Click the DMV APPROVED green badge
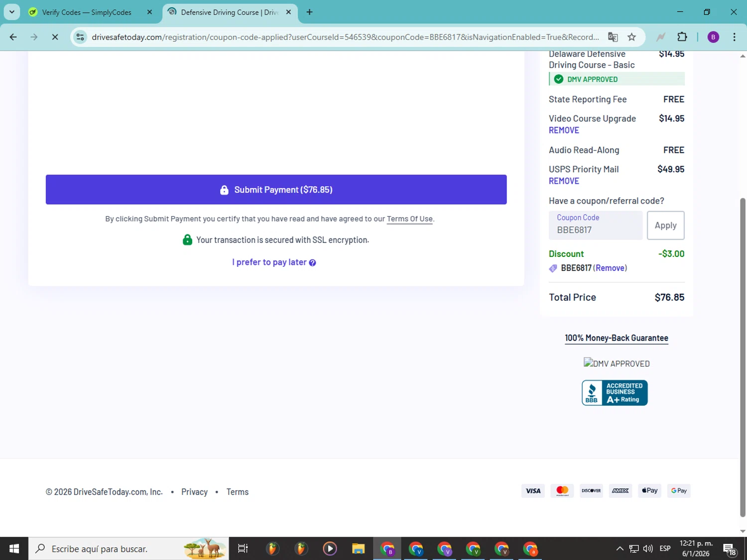The width and height of the screenshot is (747, 560). pos(617,79)
